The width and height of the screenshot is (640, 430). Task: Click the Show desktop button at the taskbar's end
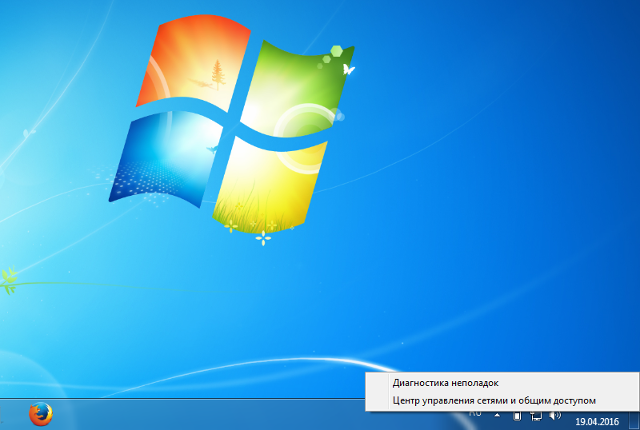[633, 420]
